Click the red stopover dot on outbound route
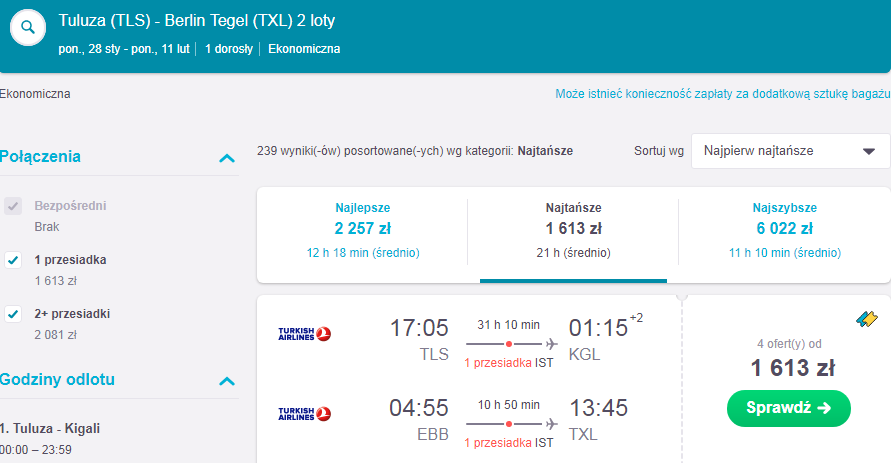This screenshot has width=891, height=463. tap(509, 344)
